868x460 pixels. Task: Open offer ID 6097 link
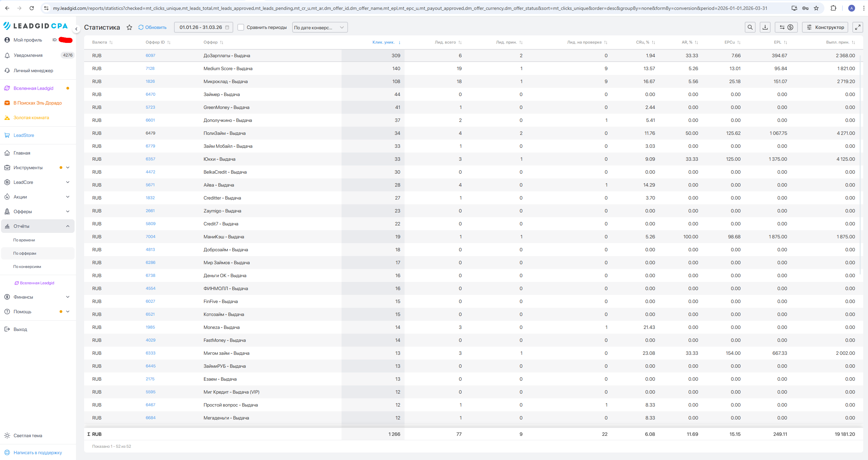click(150, 55)
